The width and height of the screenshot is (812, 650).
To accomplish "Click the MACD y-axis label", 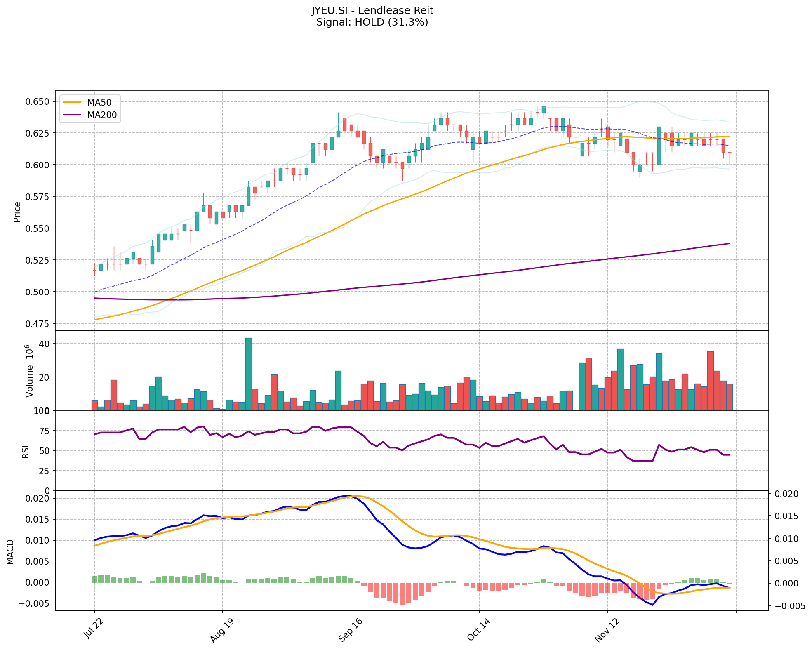I will [10, 552].
